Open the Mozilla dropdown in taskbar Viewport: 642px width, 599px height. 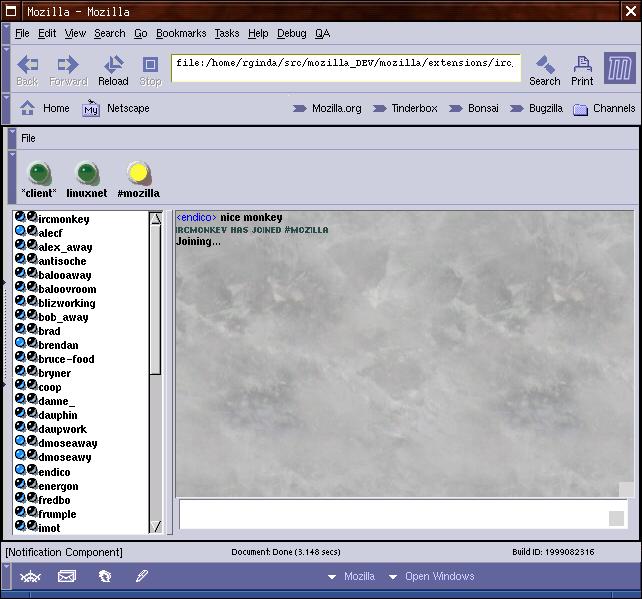[x=351, y=576]
